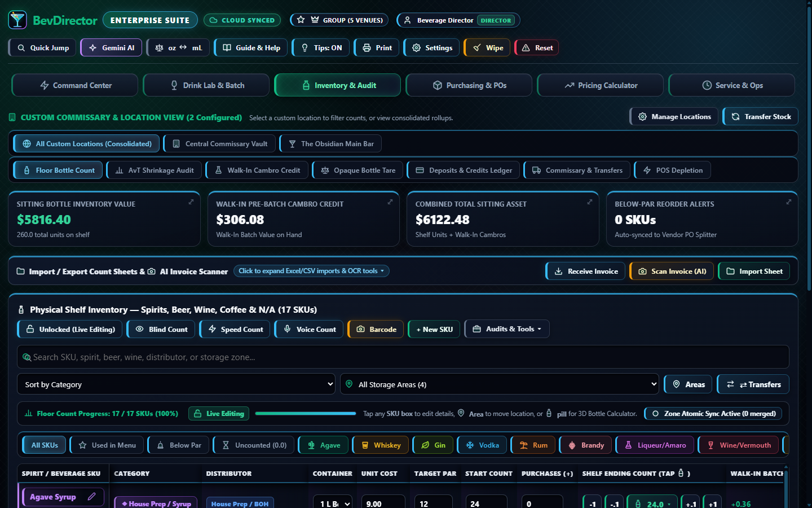Expand Excel/CSV imports & OCR tools
This screenshot has width=812, height=508.
[x=311, y=271]
